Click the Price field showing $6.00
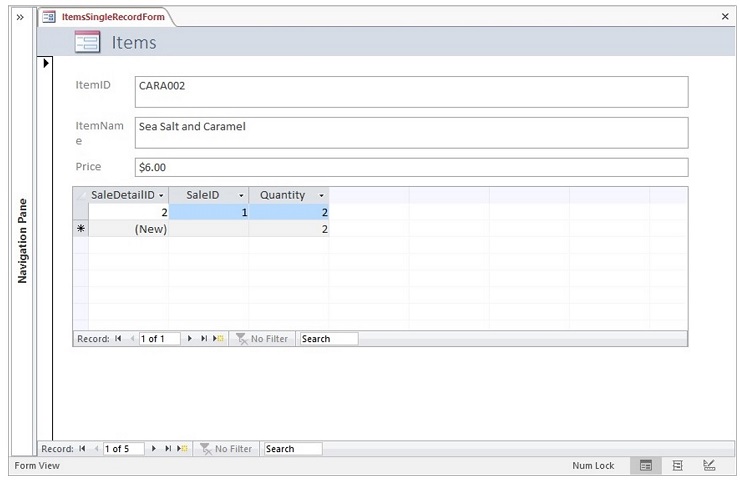This screenshot has height=482, width=740. (411, 167)
